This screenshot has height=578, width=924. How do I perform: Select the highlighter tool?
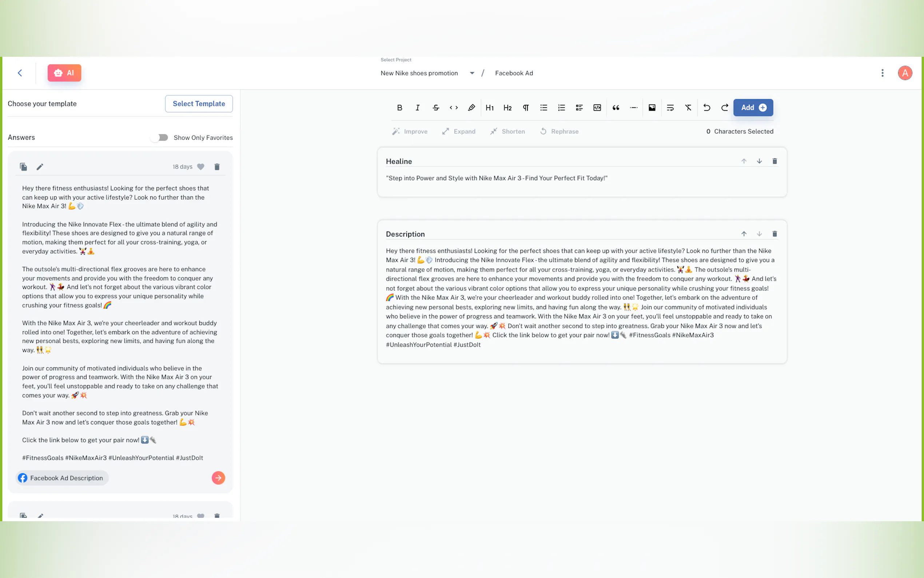click(x=472, y=108)
